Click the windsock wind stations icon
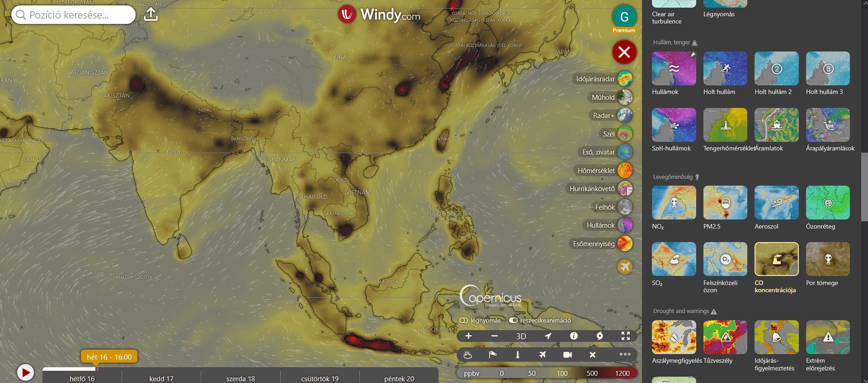Screen dimensions: 868x383 (493, 355)
